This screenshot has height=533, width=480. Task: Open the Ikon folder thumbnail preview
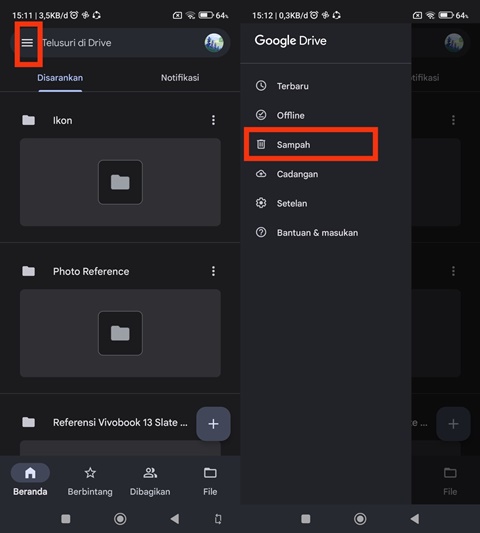pos(120,182)
